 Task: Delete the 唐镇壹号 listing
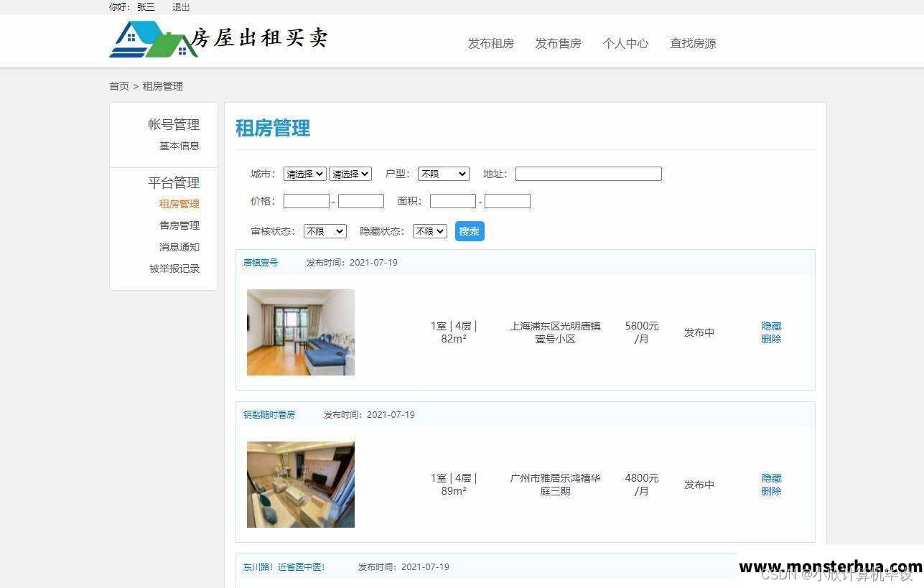coord(771,339)
